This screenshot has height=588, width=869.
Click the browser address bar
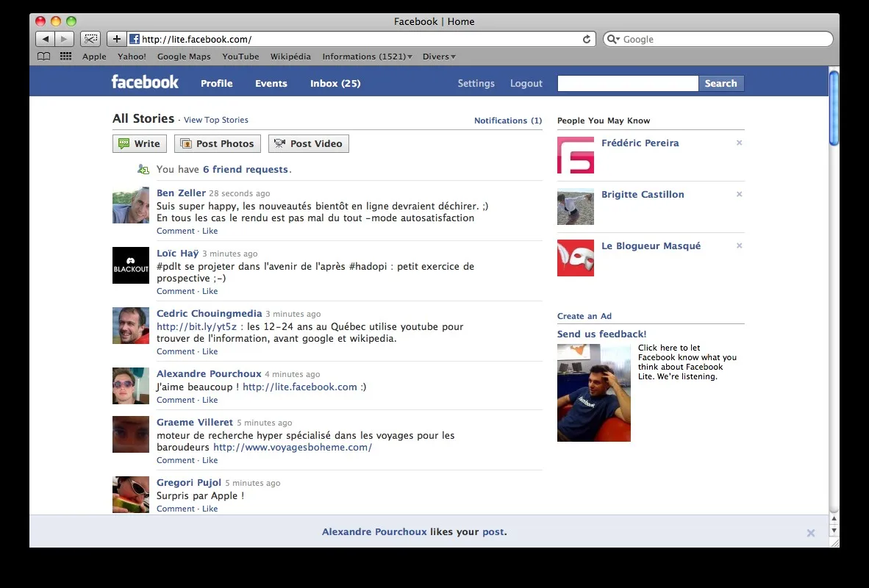click(360, 40)
